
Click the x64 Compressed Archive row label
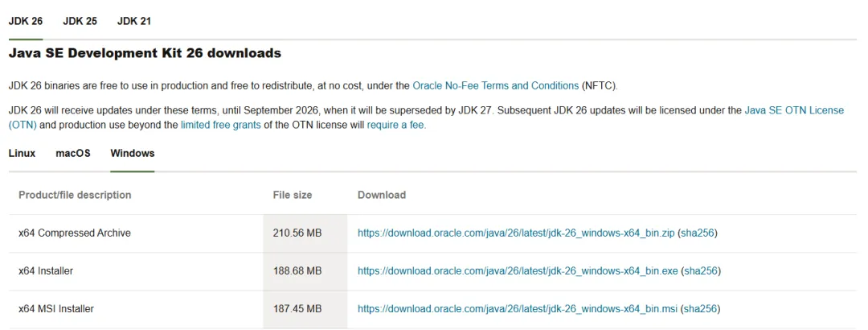75,233
